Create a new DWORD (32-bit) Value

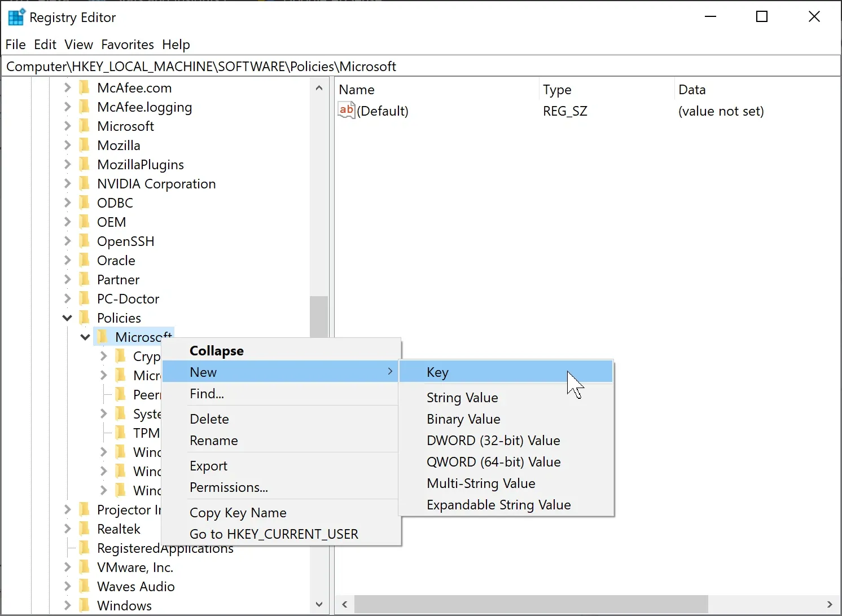tap(506, 440)
